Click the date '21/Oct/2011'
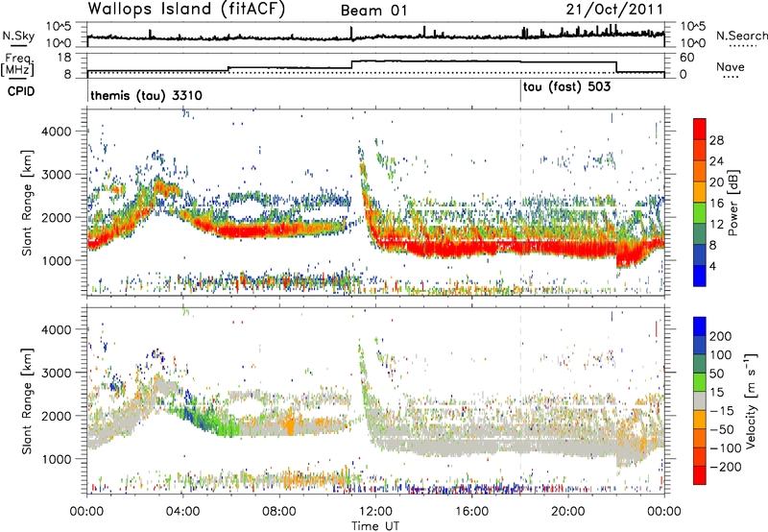This screenshot has height=532, width=768. [x=614, y=10]
